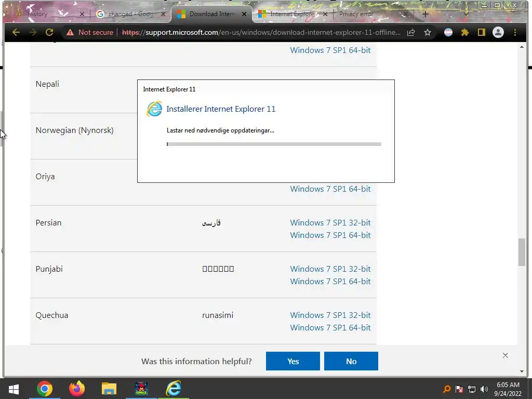The width and height of the screenshot is (532, 399).
Task: Close the changed - Google tab
Action: [x=163, y=14]
